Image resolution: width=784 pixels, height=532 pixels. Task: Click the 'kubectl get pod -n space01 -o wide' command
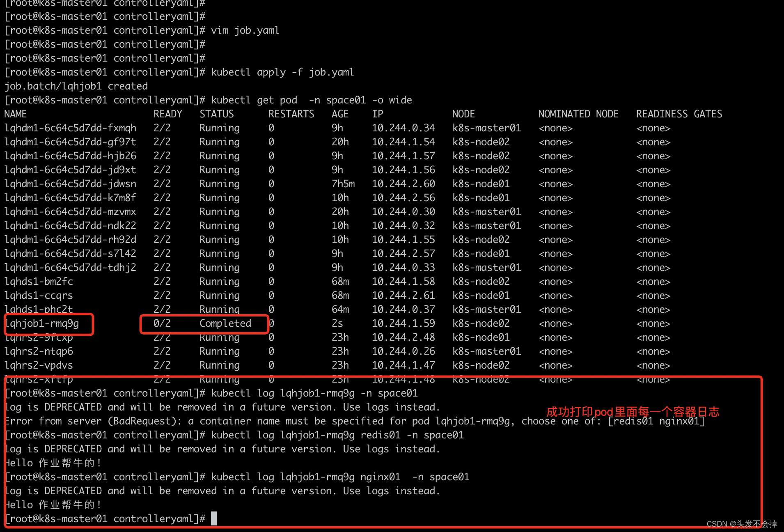tap(312, 100)
